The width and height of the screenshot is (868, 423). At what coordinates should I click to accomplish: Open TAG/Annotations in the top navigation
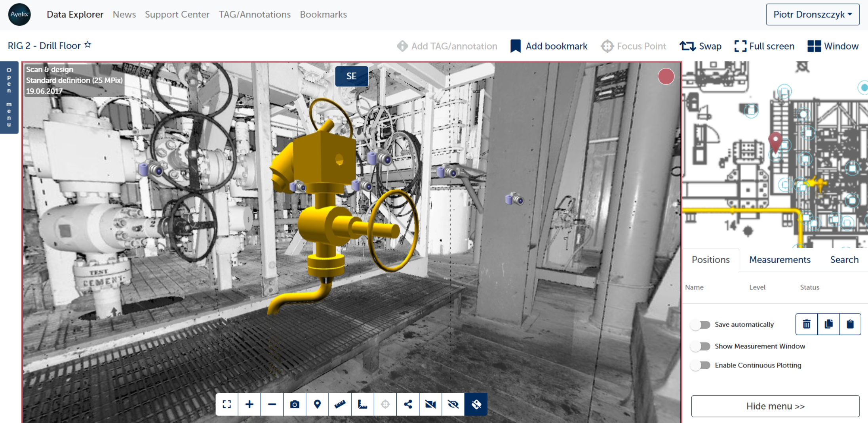click(x=255, y=15)
